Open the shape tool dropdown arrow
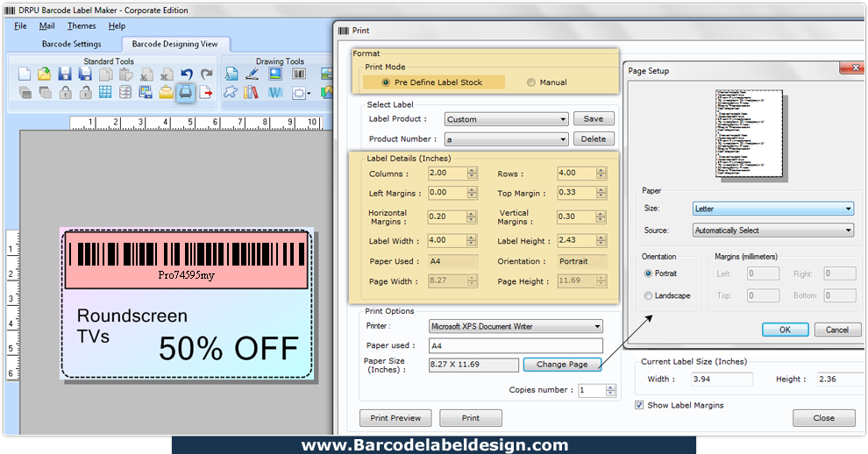Image resolution: width=868 pixels, height=454 pixels. [x=309, y=93]
